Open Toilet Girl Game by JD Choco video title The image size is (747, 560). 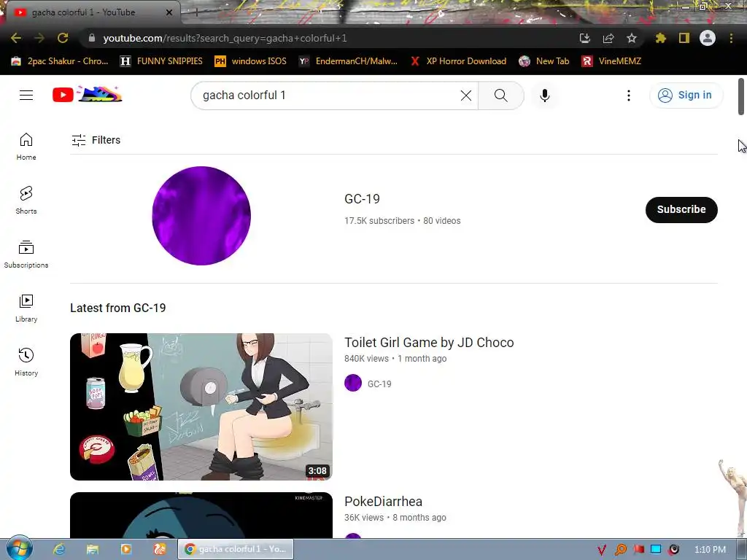[x=429, y=343]
